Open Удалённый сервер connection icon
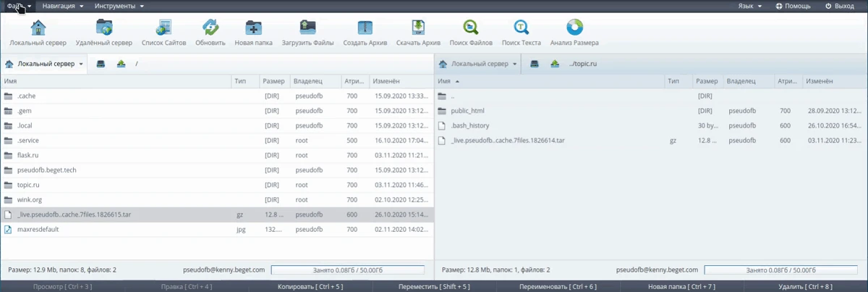Image resolution: width=868 pixels, height=292 pixels. (x=103, y=28)
